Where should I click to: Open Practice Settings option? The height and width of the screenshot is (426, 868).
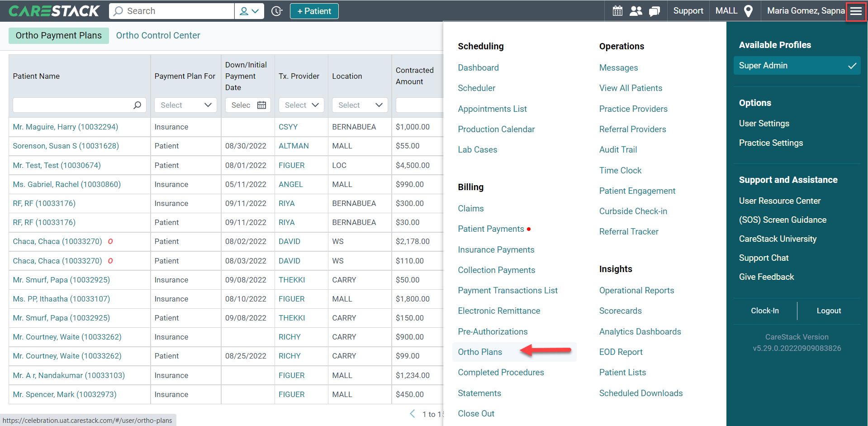click(771, 143)
